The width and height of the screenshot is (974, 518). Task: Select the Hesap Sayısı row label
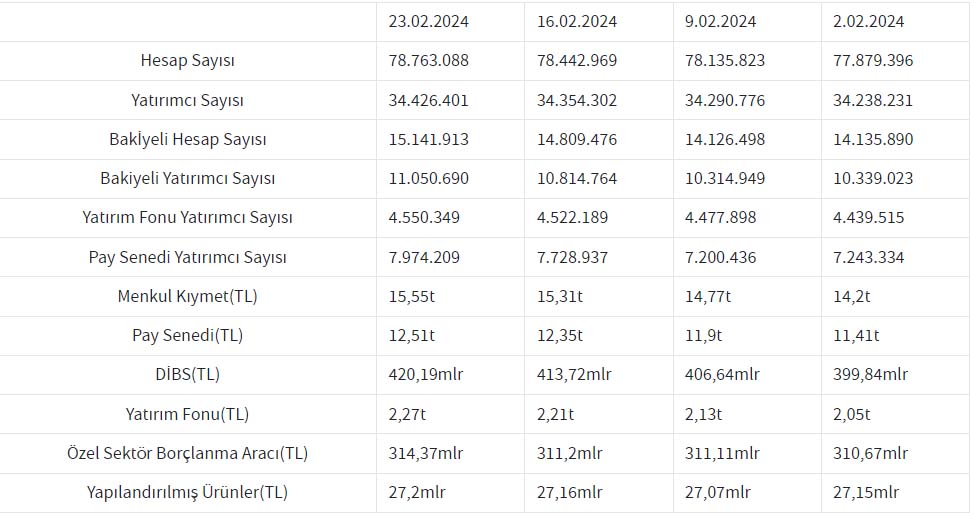188,61
